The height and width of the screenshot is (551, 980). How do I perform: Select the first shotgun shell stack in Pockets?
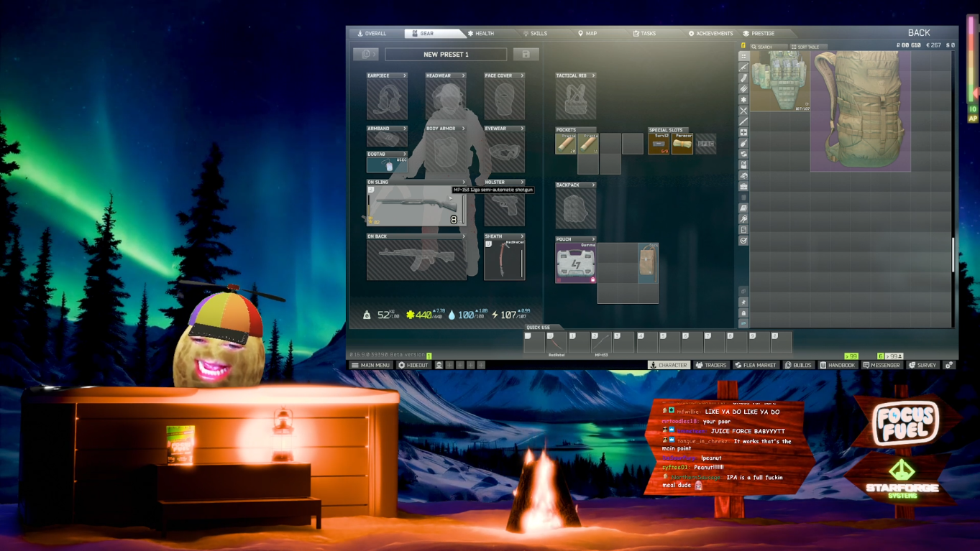coord(566,144)
